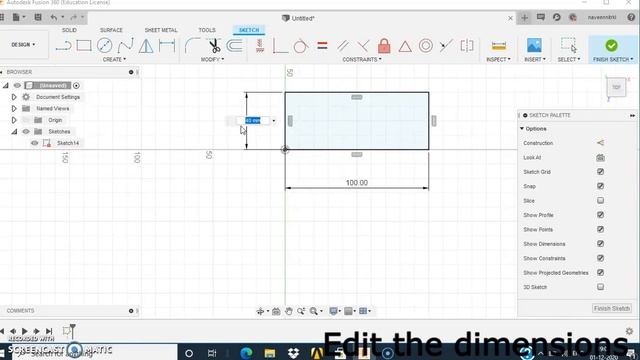Apply Tangent constraint
Viewport: 640px width, 360px height.
coord(300,46)
